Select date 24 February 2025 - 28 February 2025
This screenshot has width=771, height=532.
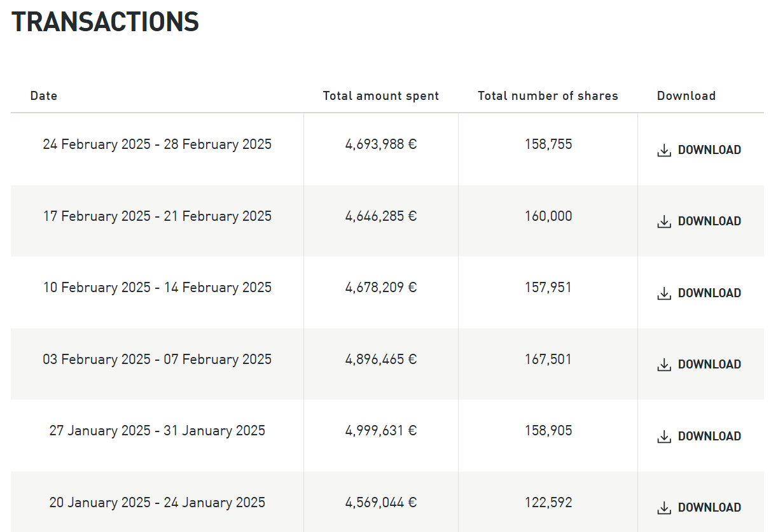click(157, 144)
